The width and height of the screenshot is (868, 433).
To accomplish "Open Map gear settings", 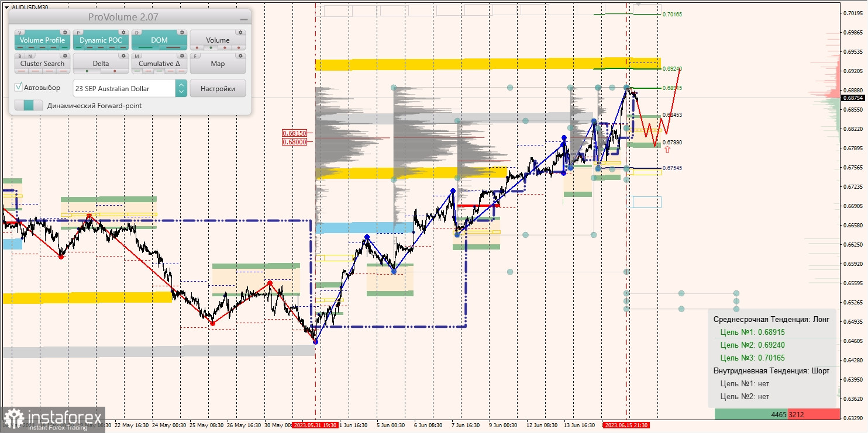I will click(x=240, y=56).
